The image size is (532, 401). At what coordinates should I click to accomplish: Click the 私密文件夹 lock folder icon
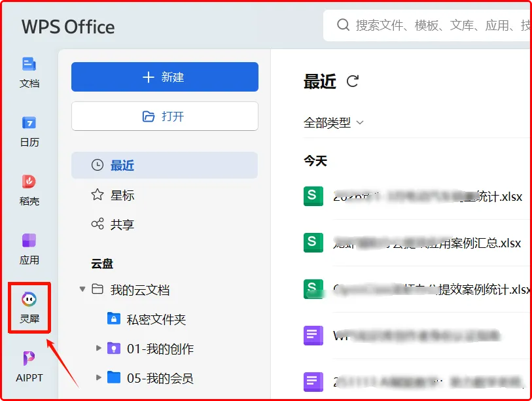[x=114, y=319]
